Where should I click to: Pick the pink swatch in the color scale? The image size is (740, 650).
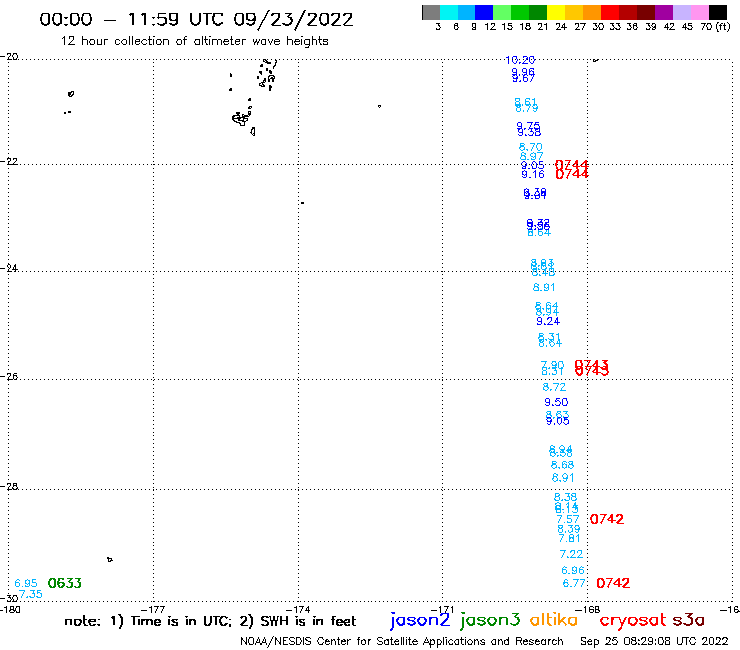click(700, 12)
